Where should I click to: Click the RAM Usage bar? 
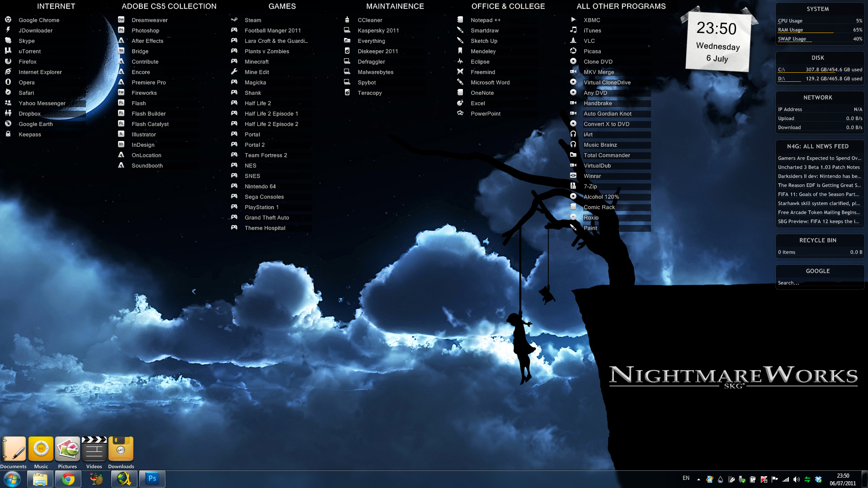pyautogui.click(x=820, y=30)
